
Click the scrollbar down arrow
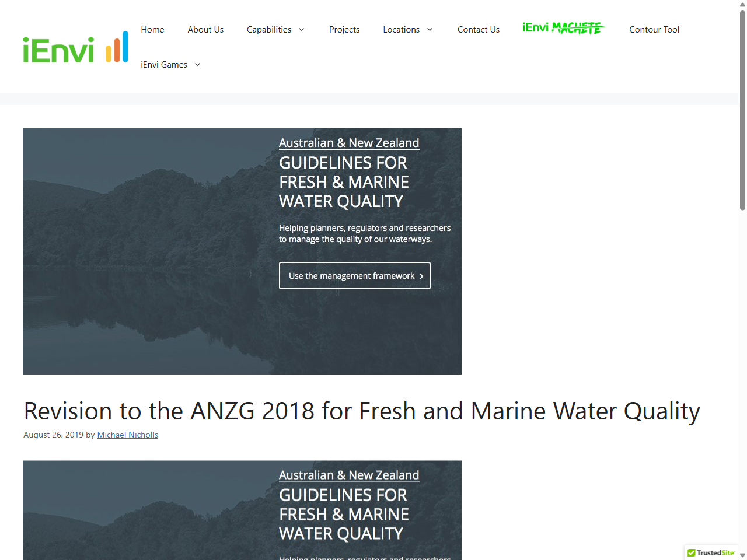pyautogui.click(x=743, y=555)
